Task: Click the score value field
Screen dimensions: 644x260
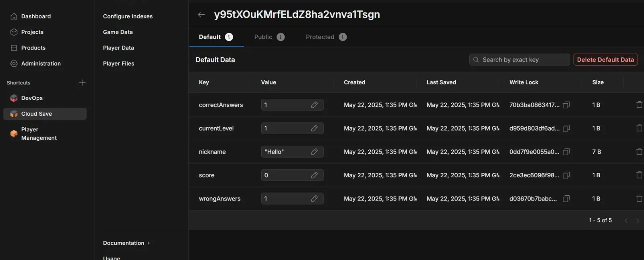Action: (x=292, y=175)
